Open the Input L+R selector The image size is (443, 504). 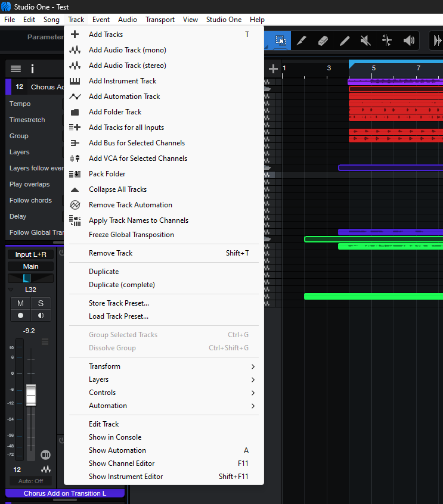[x=30, y=254]
